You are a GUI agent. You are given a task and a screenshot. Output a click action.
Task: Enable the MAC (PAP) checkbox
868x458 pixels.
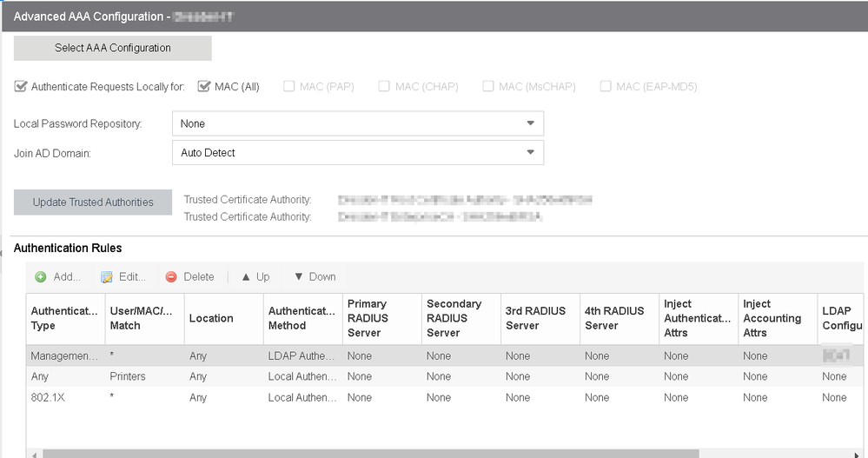tap(288, 87)
